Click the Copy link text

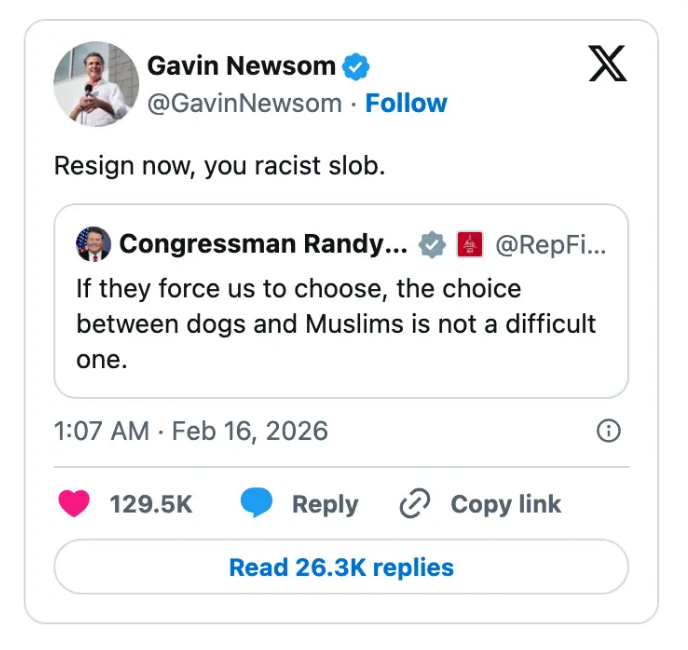click(x=506, y=504)
